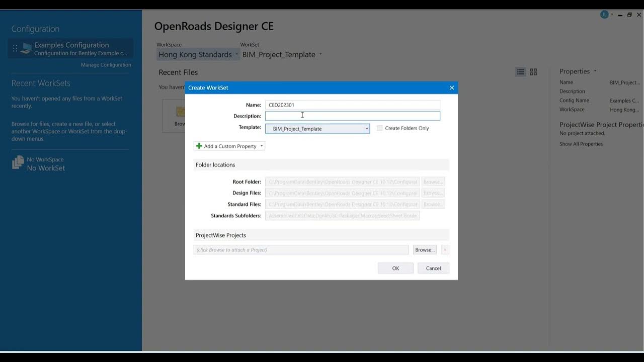
Task: Click the Recent WorkSets heading
Action: pos(41,83)
